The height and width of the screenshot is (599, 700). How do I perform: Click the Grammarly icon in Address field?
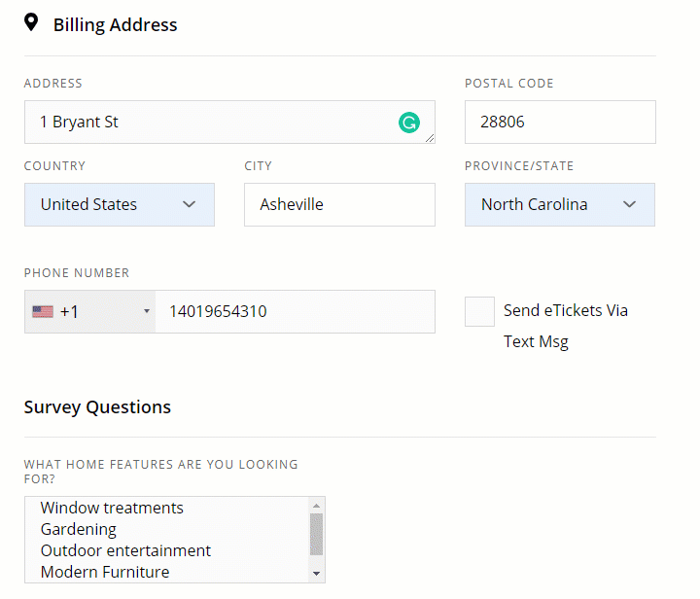409,123
